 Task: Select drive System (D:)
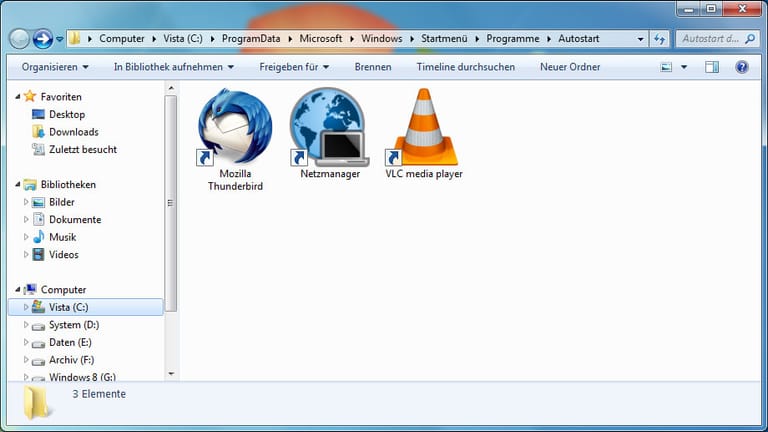click(x=73, y=325)
